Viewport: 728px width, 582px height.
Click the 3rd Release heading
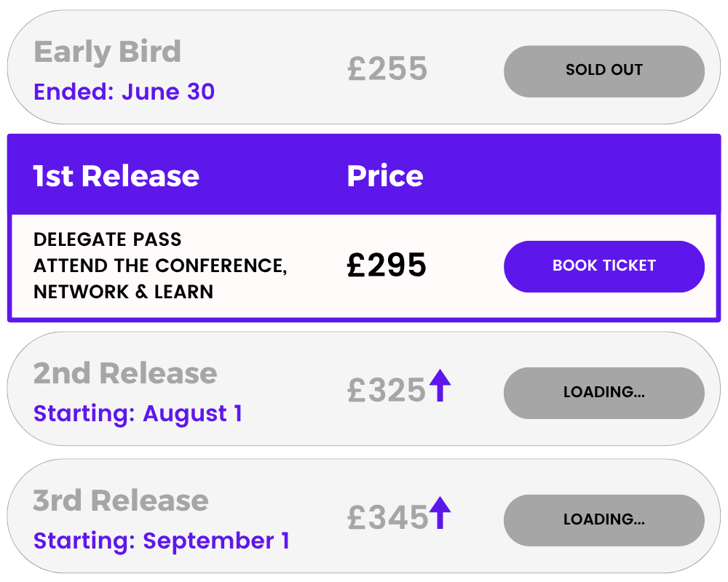pos(121,501)
